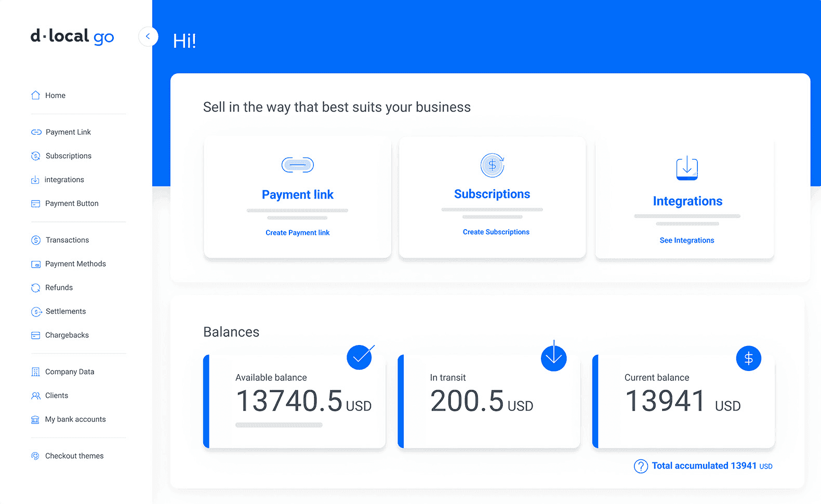Click the Available balance checkmark badge

tap(360, 357)
